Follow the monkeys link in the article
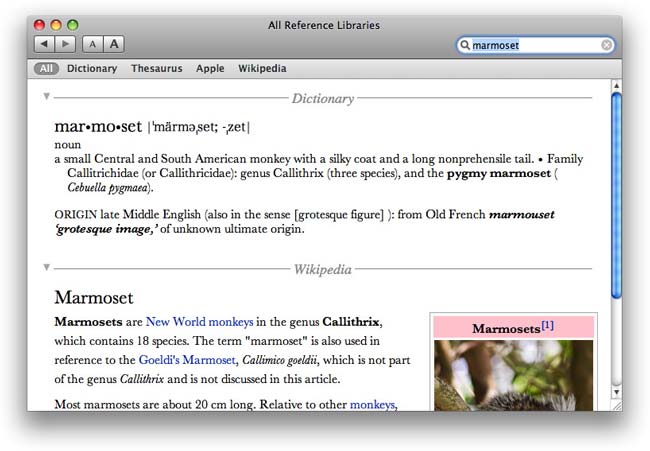650x451 pixels. point(372,404)
